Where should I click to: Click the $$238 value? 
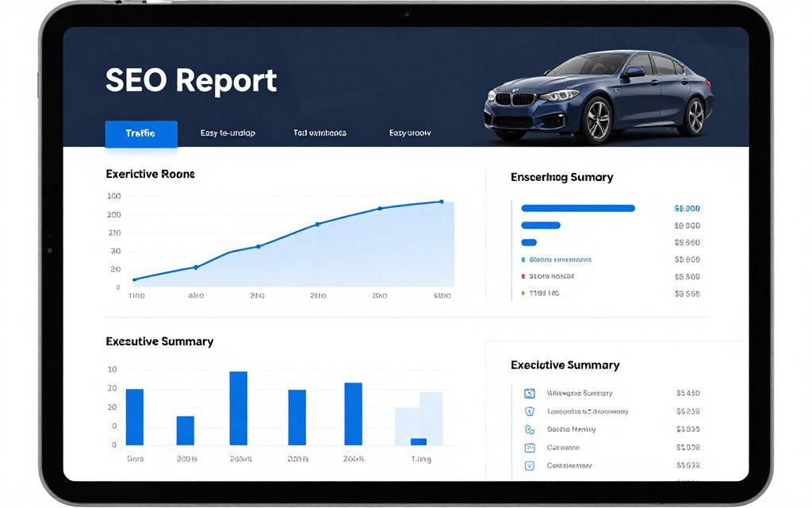click(x=688, y=412)
